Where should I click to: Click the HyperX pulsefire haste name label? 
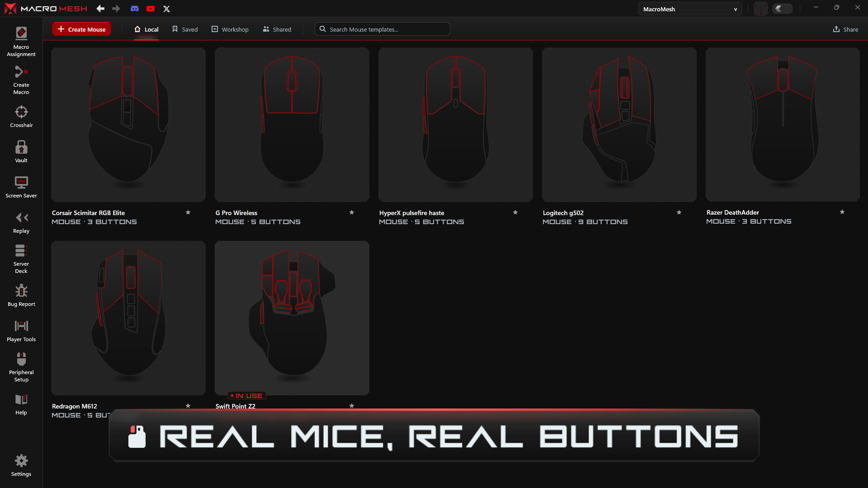coord(412,213)
